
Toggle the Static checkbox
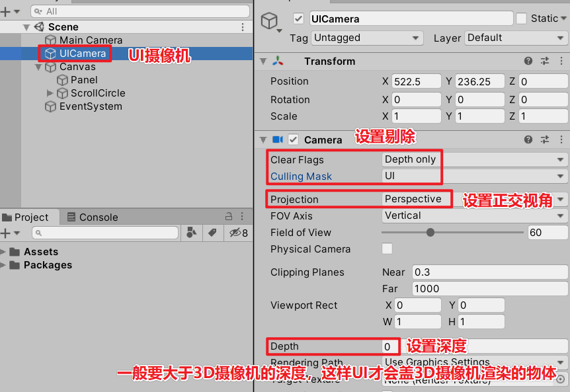521,18
